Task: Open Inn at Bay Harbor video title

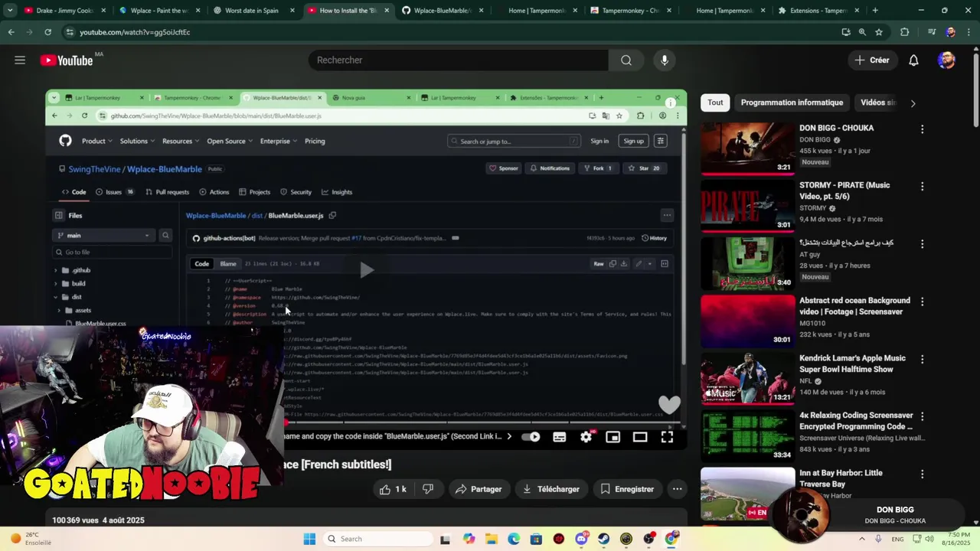Action: (841, 478)
